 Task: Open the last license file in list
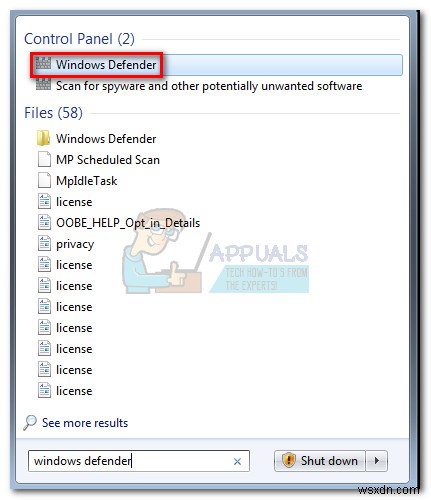74,391
